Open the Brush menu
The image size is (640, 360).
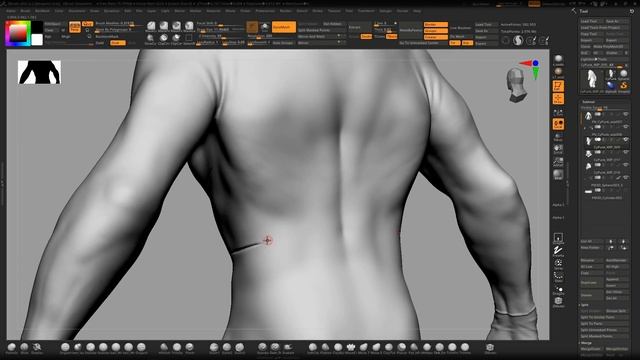point(25,11)
